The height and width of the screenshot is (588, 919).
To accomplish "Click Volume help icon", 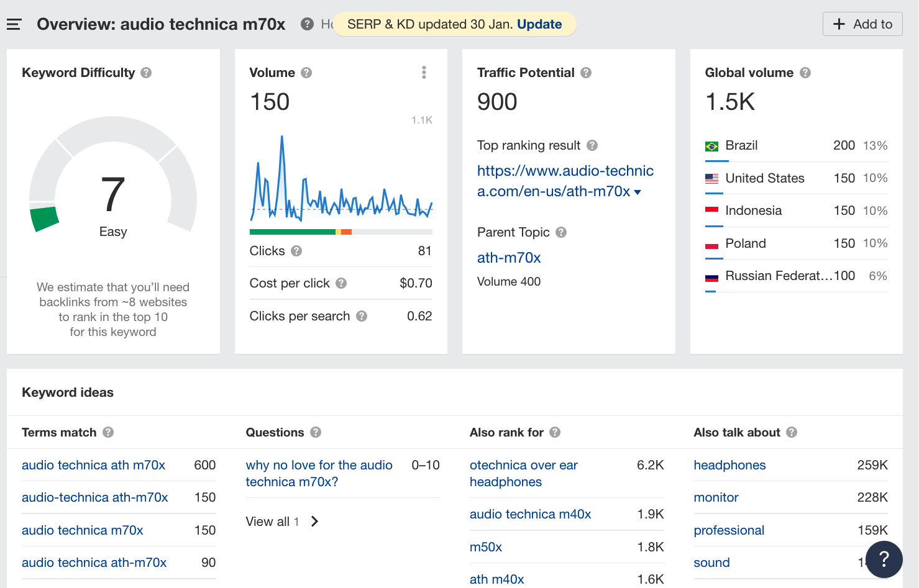I will [x=306, y=73].
